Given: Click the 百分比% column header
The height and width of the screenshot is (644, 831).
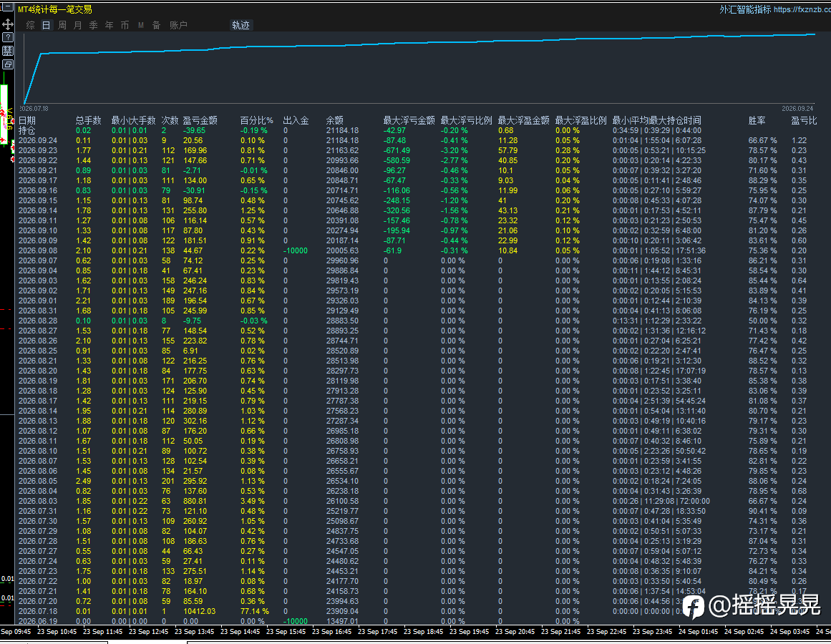Looking at the screenshot, I should coord(256,120).
